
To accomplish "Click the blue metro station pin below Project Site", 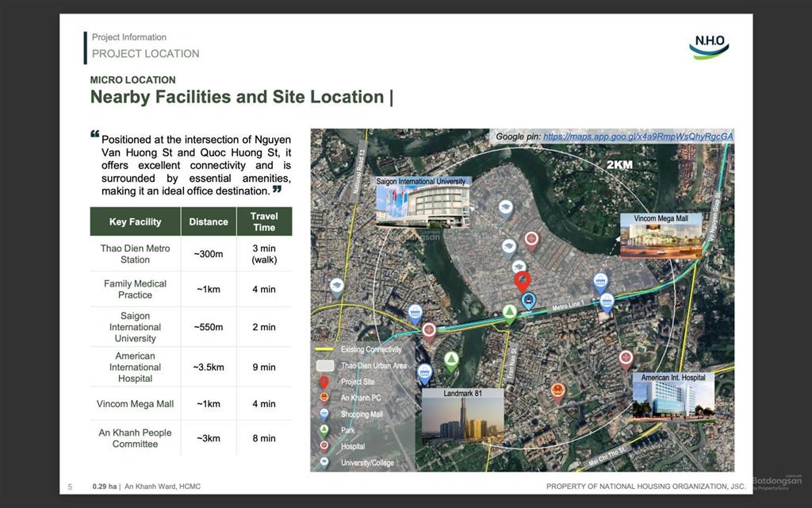I will click(x=528, y=301).
